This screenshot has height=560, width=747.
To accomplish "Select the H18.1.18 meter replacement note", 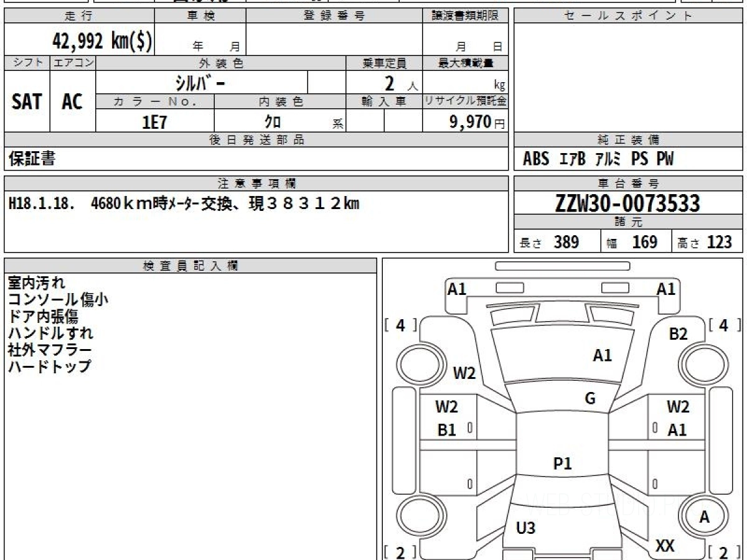I will tap(184, 203).
